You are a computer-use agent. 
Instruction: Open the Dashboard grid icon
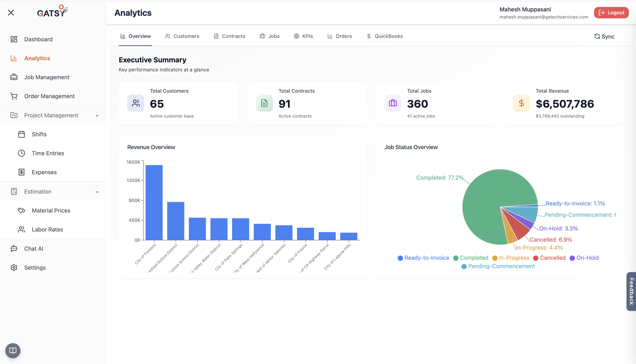pyautogui.click(x=14, y=39)
